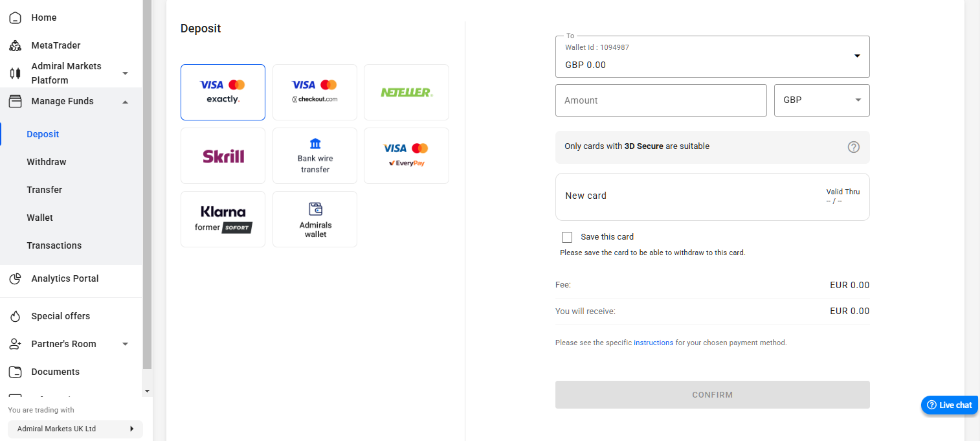Click the instructions link
Image resolution: width=980 pixels, height=441 pixels.
(654, 343)
